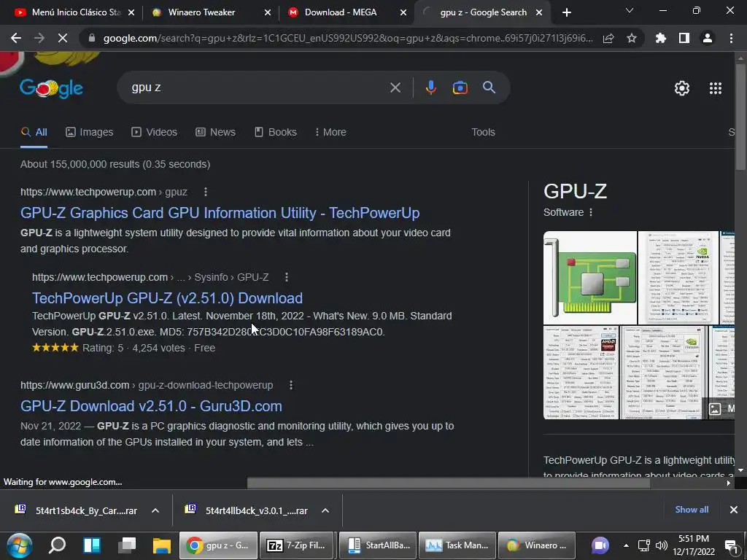The image size is (747, 560).
Task: Open the clock showing 5:51 PM
Action: pyautogui.click(x=694, y=545)
